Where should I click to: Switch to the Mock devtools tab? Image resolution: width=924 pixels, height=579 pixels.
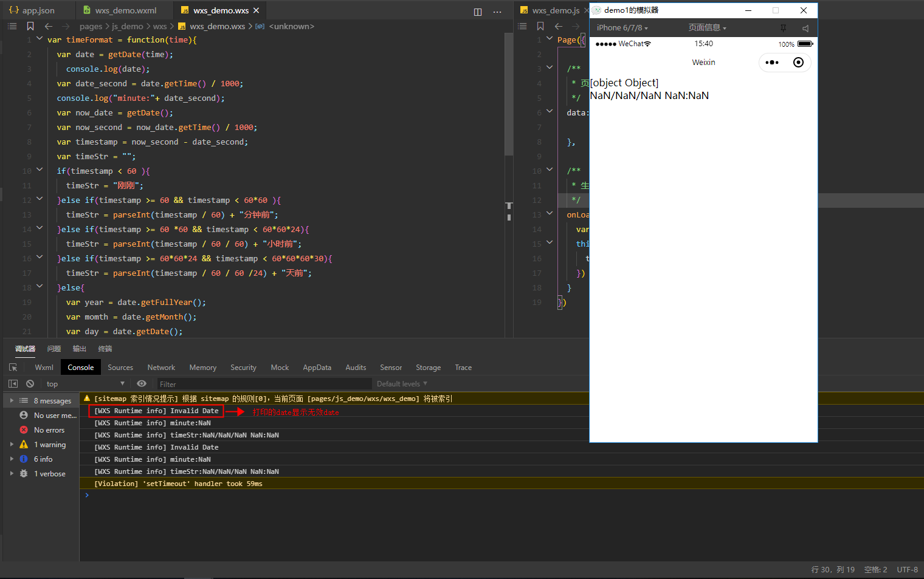click(280, 368)
